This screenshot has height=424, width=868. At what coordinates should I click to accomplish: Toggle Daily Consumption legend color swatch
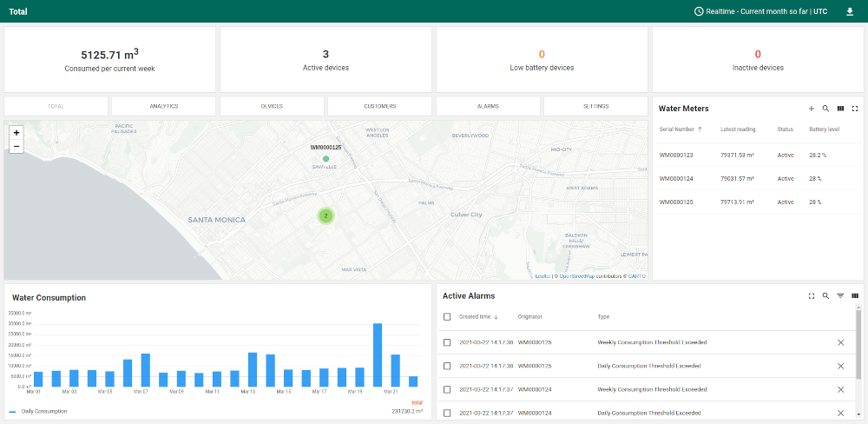[x=12, y=412]
